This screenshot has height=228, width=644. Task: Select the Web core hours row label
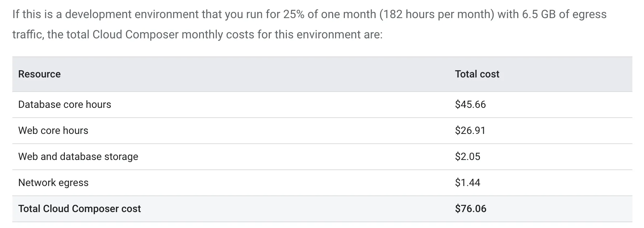(53, 131)
